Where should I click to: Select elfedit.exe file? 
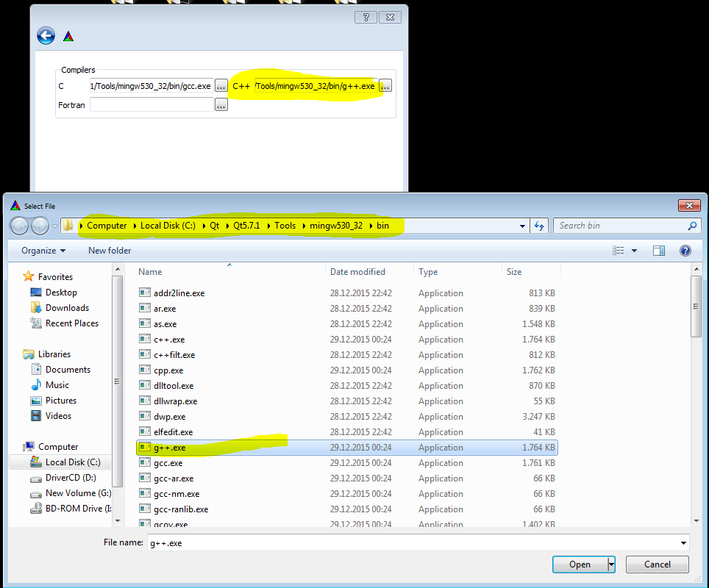tap(173, 432)
